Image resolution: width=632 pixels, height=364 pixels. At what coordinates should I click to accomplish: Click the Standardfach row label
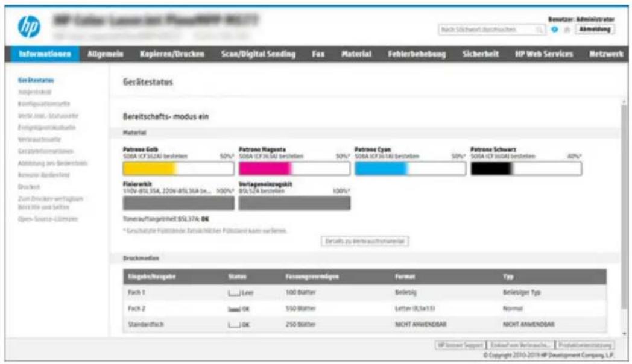click(145, 324)
